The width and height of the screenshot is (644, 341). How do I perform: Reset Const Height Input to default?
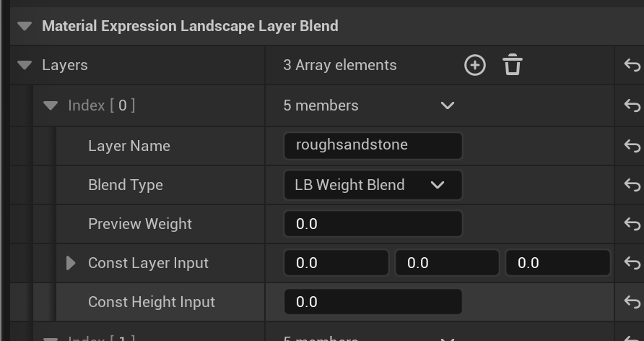[x=632, y=302]
